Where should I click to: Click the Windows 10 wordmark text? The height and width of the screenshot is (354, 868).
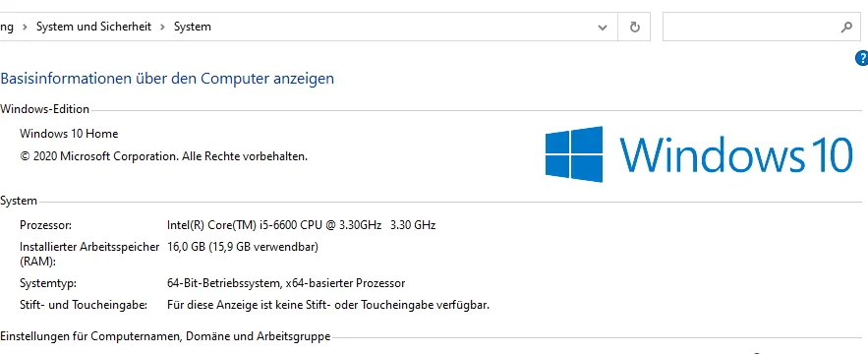point(735,154)
